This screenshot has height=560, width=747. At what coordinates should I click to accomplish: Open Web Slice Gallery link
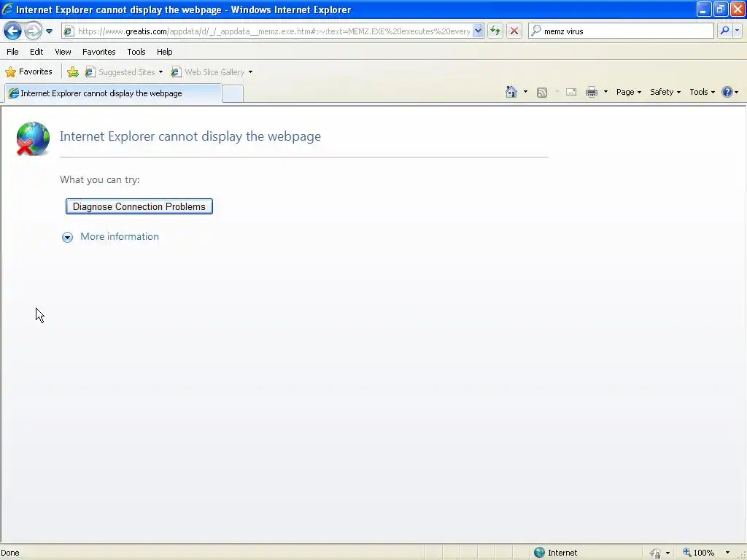[208, 72]
